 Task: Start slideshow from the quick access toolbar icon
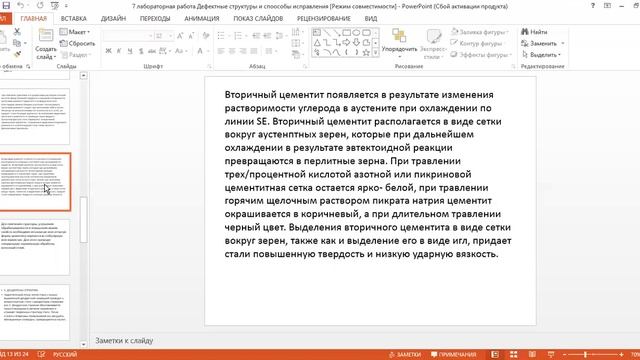55,6
